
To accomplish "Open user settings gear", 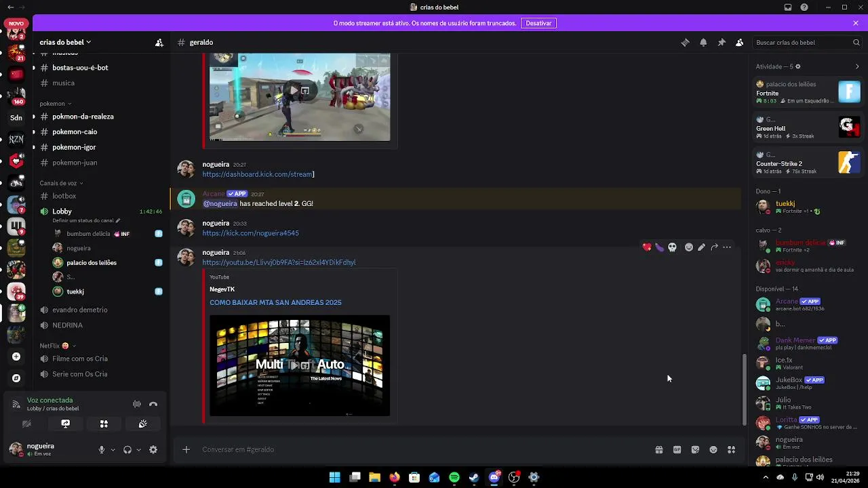I will (x=153, y=449).
